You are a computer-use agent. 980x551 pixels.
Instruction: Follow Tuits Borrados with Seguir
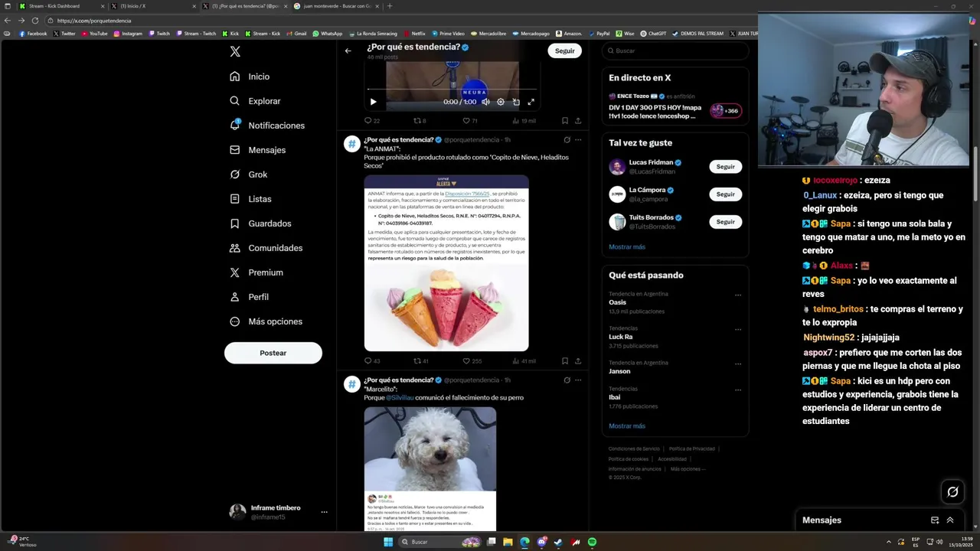click(725, 222)
